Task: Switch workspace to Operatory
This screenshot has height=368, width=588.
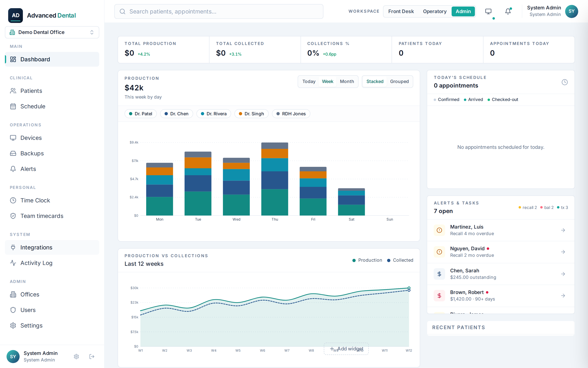Action: pos(434,11)
